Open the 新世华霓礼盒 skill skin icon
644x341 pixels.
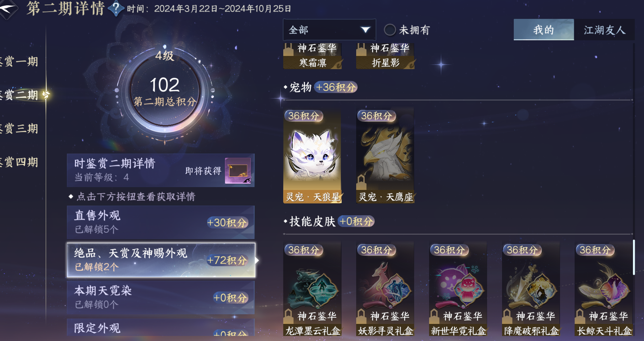[x=458, y=289]
